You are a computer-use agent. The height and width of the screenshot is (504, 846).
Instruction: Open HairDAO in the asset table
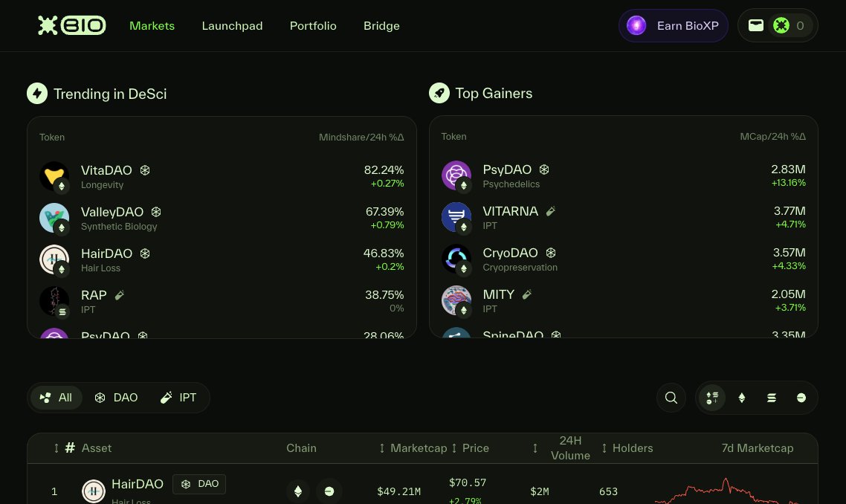pyautogui.click(x=137, y=484)
